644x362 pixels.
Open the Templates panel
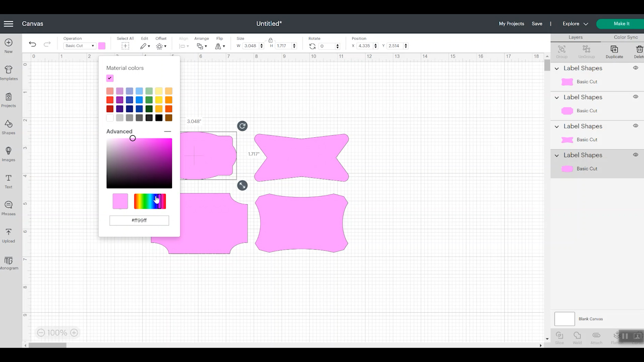click(x=9, y=69)
